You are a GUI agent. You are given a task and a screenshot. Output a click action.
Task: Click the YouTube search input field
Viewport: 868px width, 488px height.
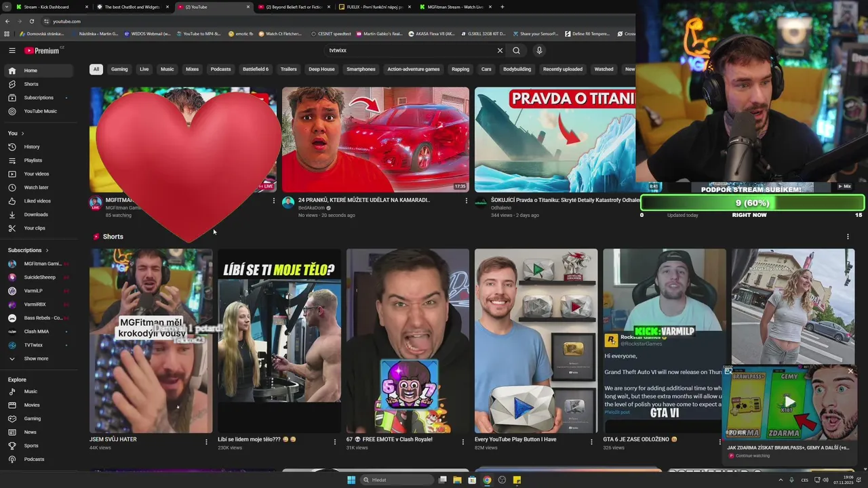pyautogui.click(x=410, y=50)
